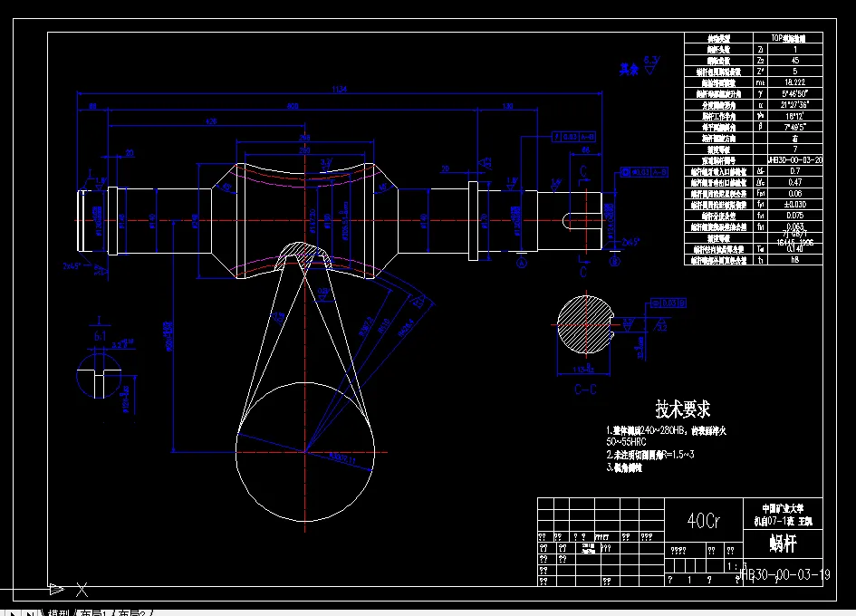Select the 蜗杆 part name in title block
The width and height of the screenshot is (856, 616).
(783, 544)
